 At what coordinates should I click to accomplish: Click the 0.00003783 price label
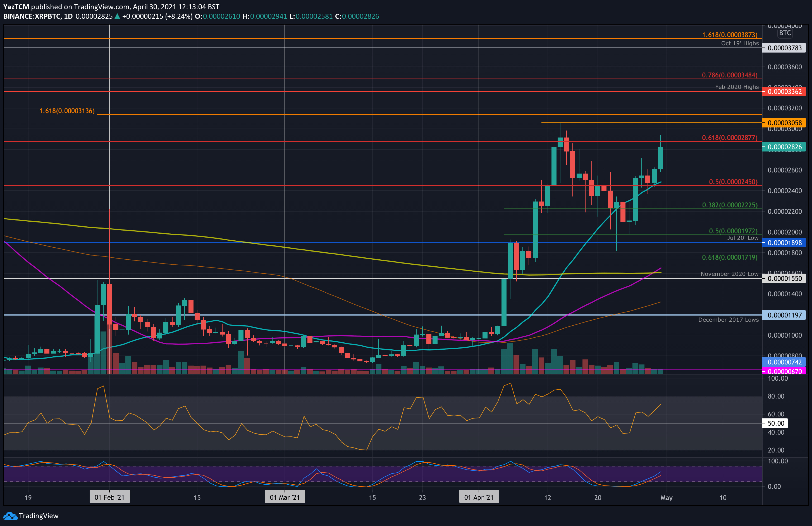coord(784,48)
